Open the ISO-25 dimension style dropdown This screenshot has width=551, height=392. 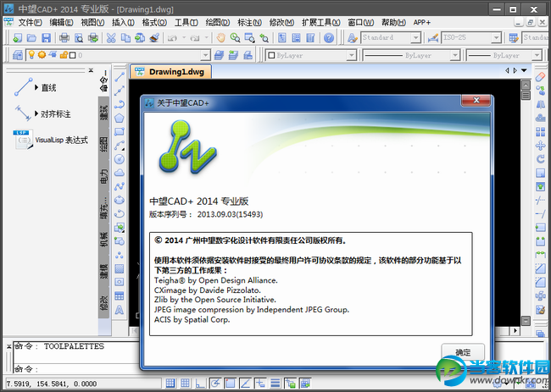(496, 37)
